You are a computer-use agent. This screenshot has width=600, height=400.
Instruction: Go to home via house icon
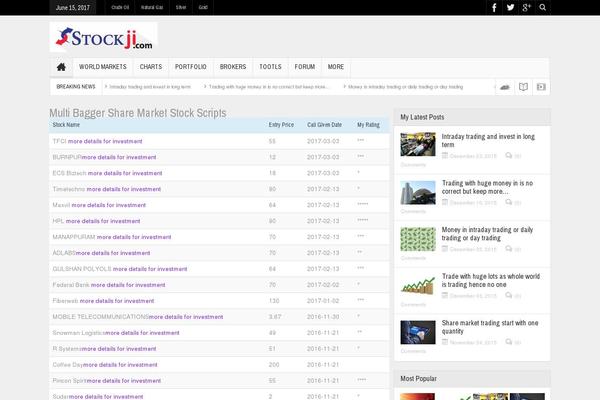[61, 67]
